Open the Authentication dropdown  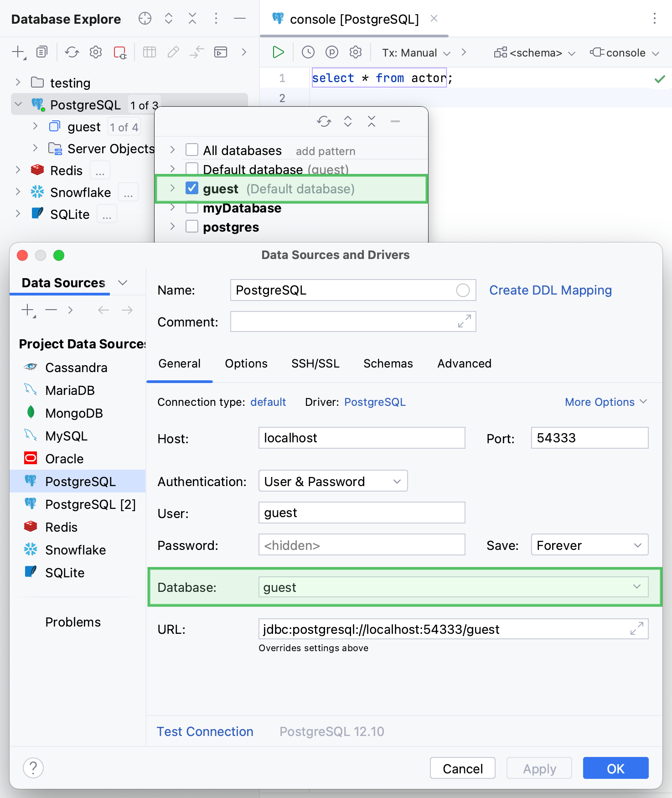tap(333, 482)
